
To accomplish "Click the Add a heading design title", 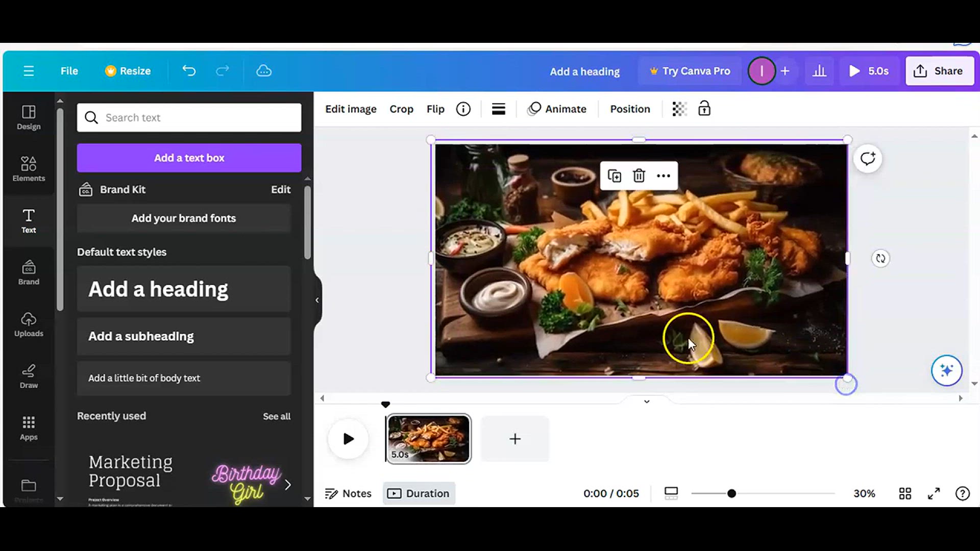I will tap(584, 71).
